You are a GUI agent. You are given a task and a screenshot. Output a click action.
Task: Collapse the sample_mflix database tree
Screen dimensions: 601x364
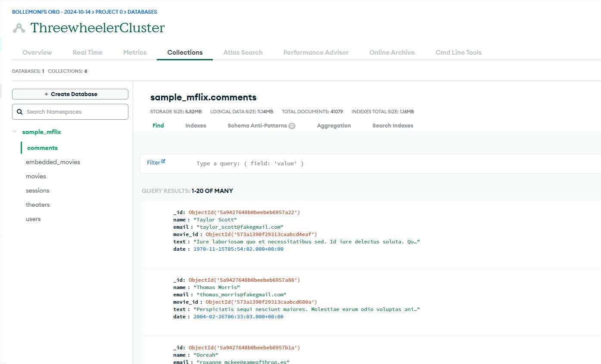pyautogui.click(x=15, y=132)
